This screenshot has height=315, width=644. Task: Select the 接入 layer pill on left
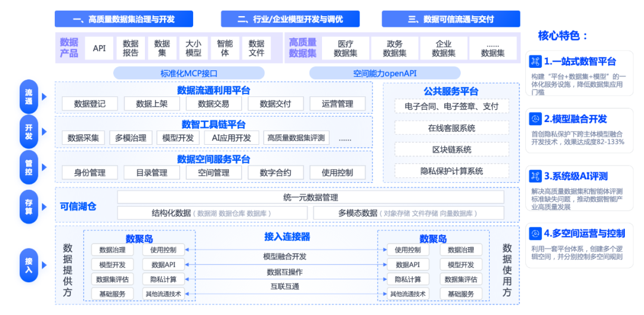pos(29,264)
